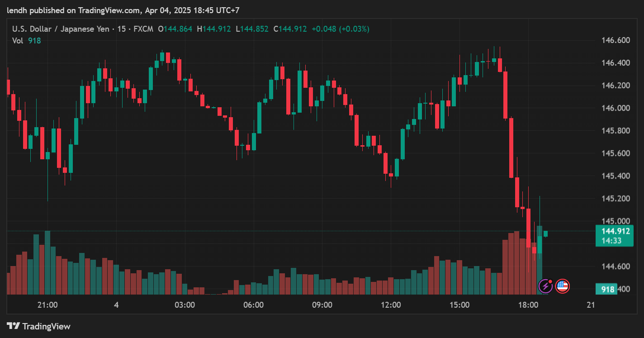This screenshot has height=338, width=644.
Task: Click the low value L144.852
Action: coord(252,29)
